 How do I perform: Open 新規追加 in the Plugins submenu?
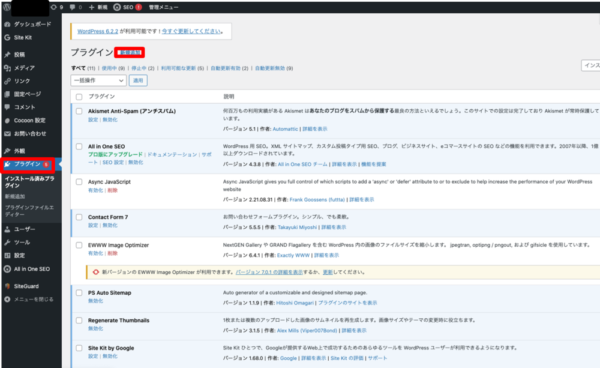click(x=15, y=196)
